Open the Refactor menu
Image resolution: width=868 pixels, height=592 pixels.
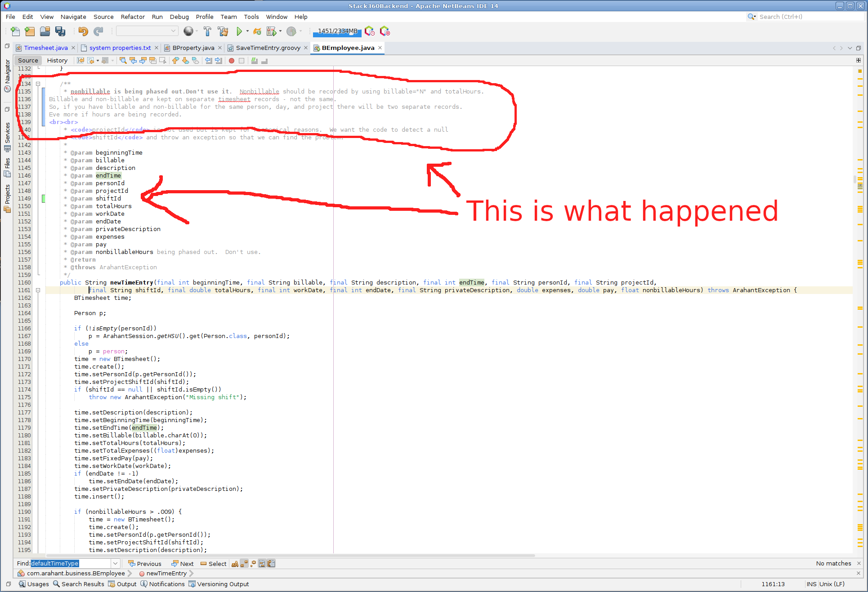133,17
